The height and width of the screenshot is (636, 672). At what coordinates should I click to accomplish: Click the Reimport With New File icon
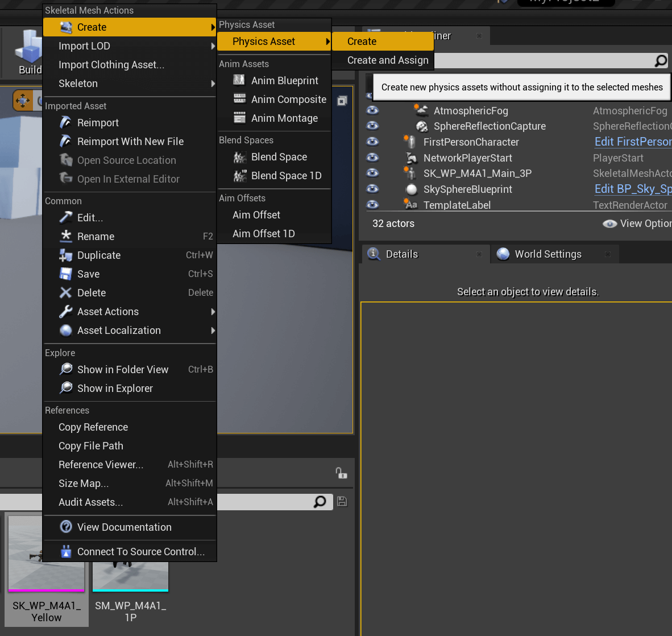click(x=65, y=142)
